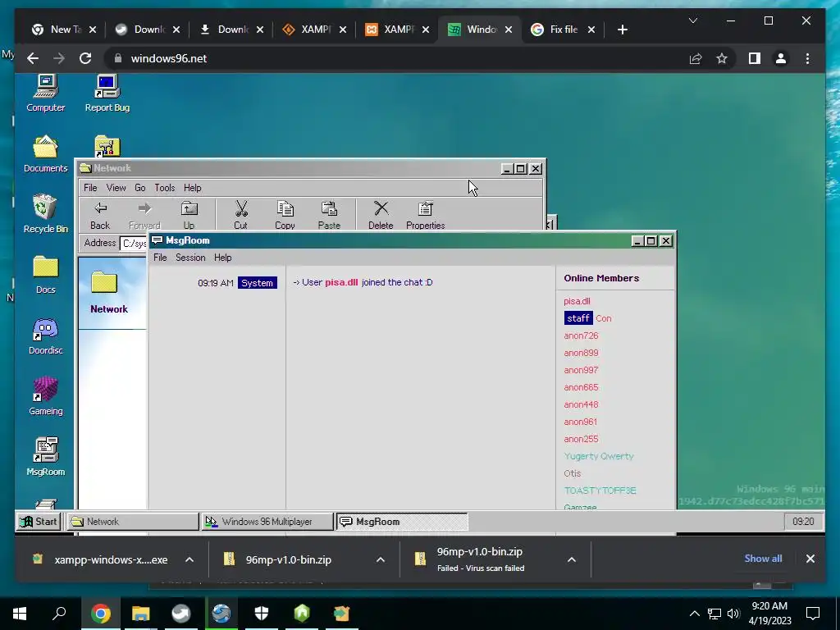Click pisa.dll username in chat message

341,282
